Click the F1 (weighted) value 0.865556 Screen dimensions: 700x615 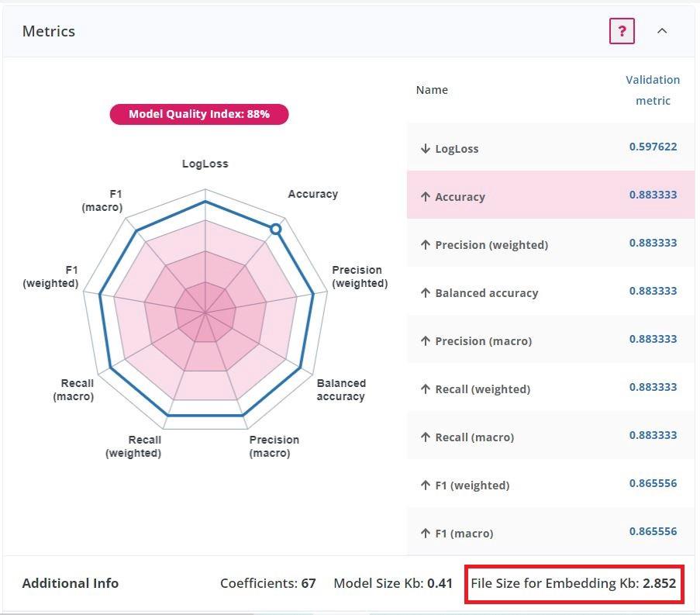[x=653, y=483]
